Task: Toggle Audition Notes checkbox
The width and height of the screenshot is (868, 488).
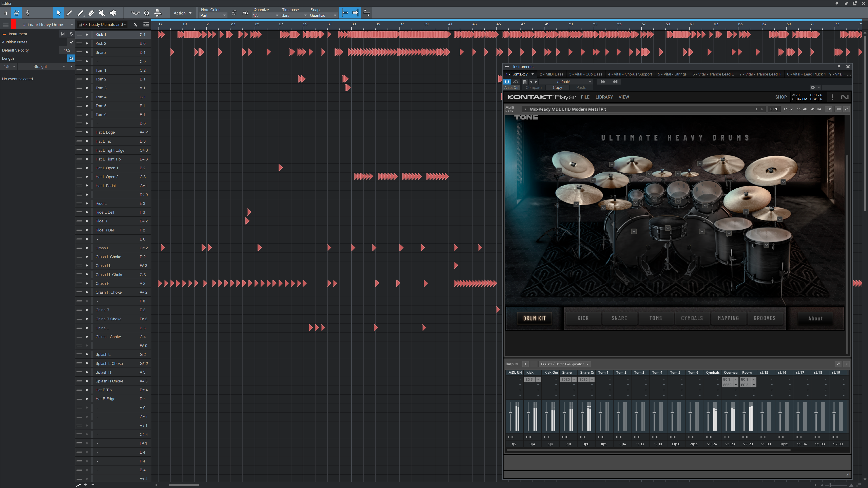Action: 71,42
